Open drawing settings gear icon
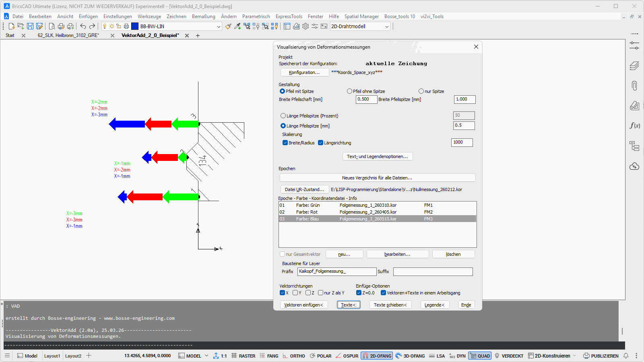The width and height of the screenshot is (644, 362). click(305, 26)
